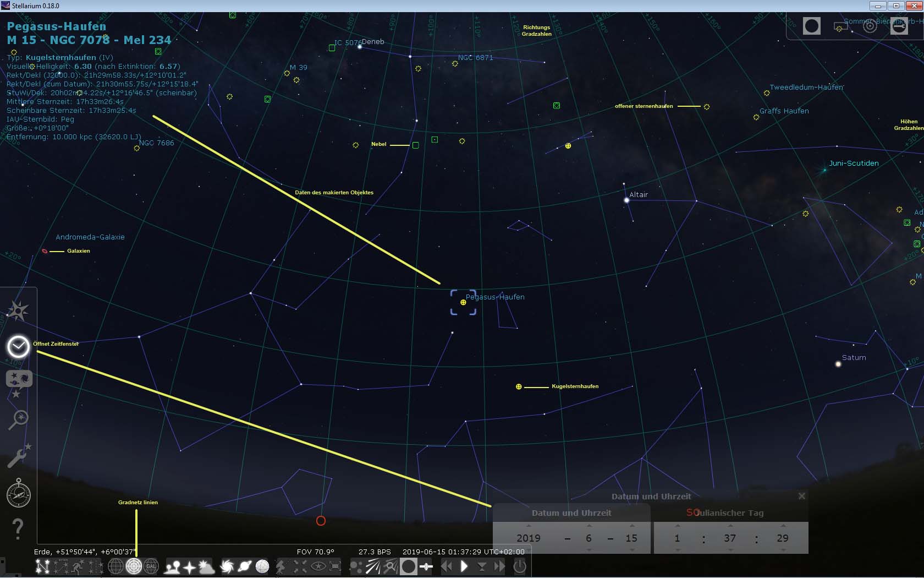Image resolution: width=924 pixels, height=578 pixels.
Task: Toggle ocular view in top-right Oculars panel
Action: (812, 26)
